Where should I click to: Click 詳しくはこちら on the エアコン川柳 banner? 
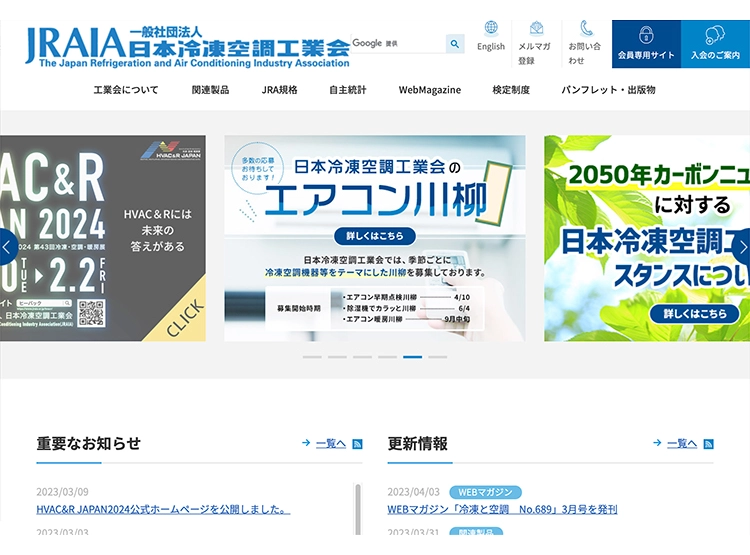pyautogui.click(x=375, y=236)
